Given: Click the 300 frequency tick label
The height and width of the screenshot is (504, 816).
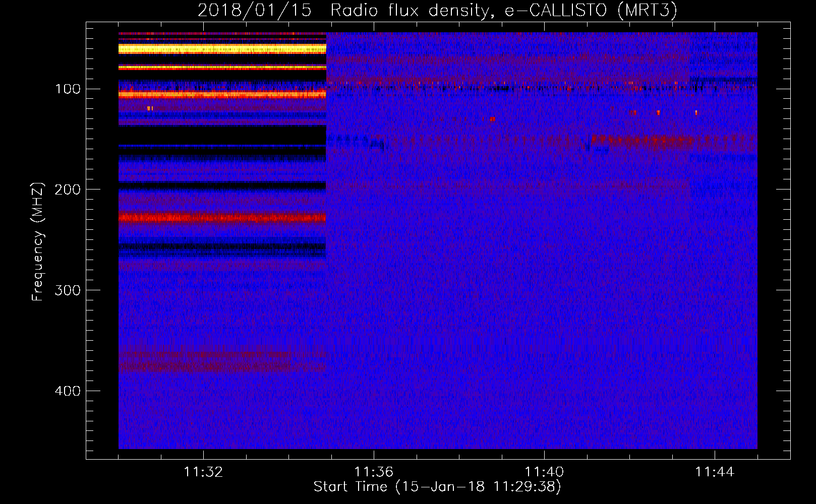Looking at the screenshot, I should click(x=68, y=290).
